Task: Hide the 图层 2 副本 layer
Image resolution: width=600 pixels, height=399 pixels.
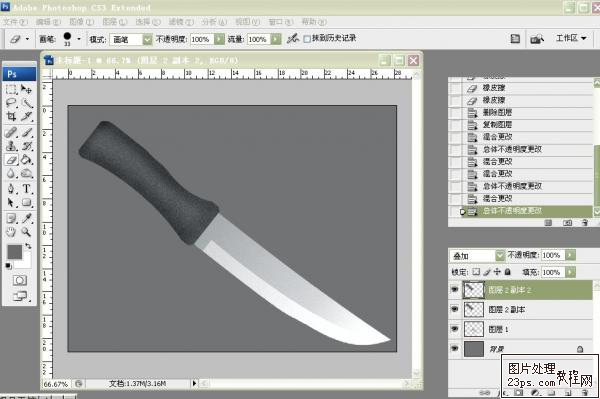Action: 455,309
